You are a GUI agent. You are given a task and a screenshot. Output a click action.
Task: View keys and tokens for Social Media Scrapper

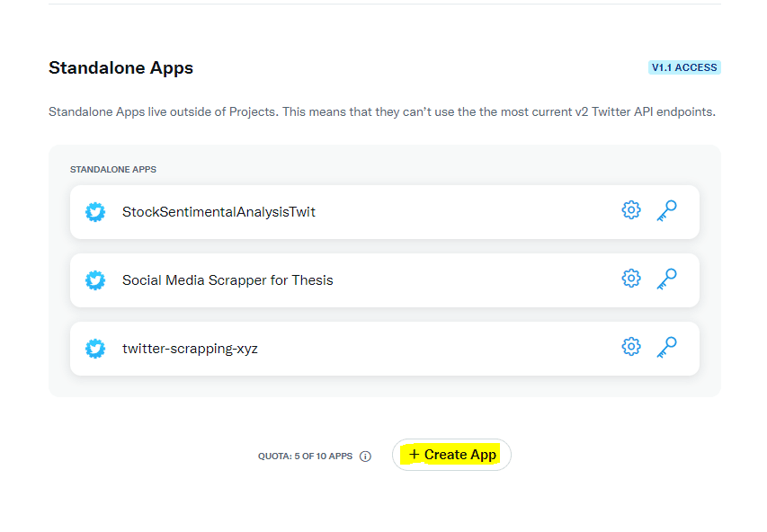[x=667, y=278]
